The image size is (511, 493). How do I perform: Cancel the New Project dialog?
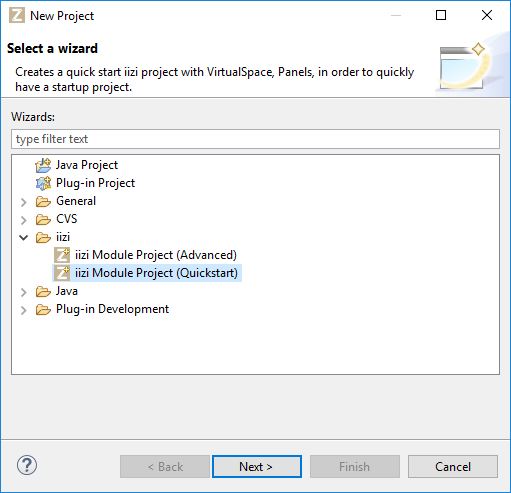click(x=453, y=466)
